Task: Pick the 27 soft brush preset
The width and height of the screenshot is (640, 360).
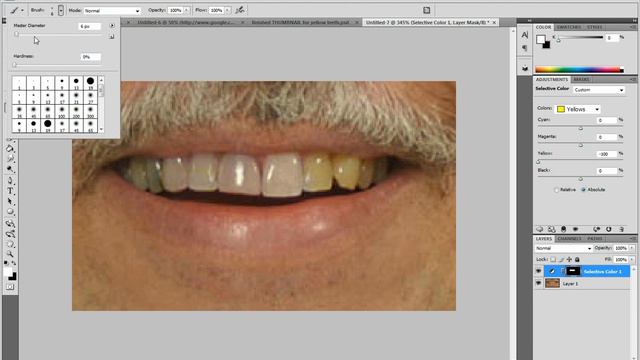Action: (x=90, y=97)
